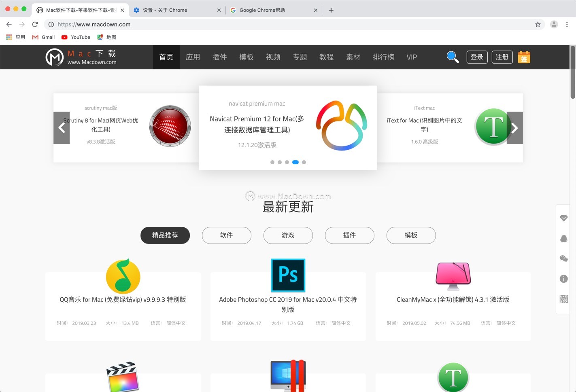Select the 软件 filter button
The image size is (576, 392).
coord(226,235)
